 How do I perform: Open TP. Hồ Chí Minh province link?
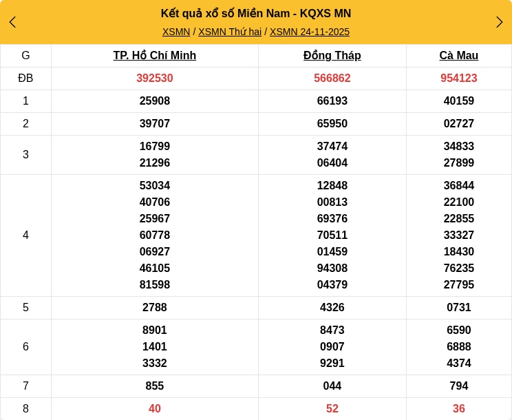click(x=155, y=56)
